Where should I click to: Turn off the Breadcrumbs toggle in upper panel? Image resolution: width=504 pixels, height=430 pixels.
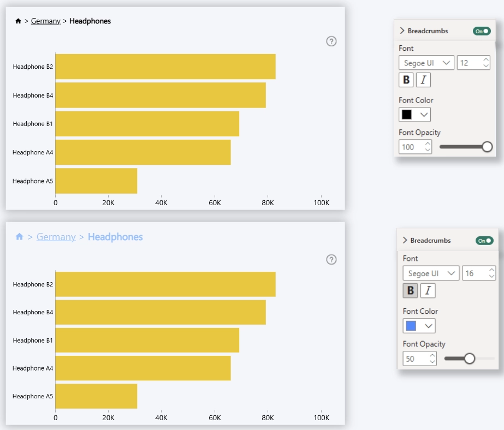(482, 31)
